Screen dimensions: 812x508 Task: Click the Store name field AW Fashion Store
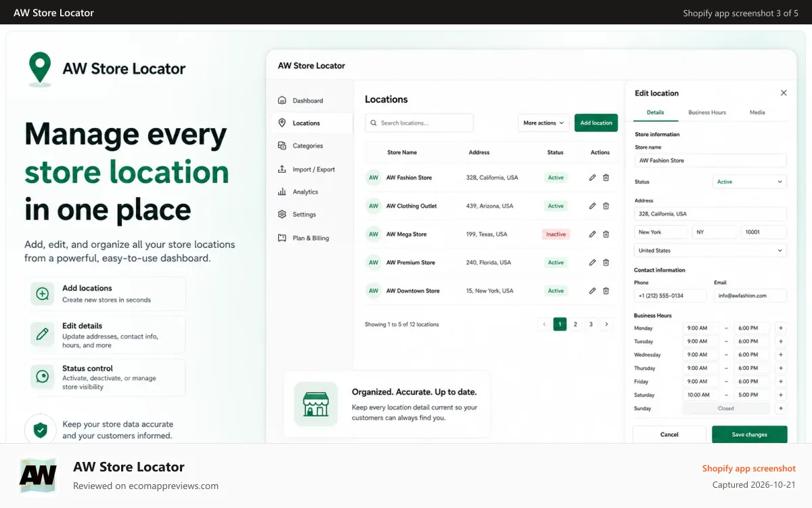pyautogui.click(x=710, y=161)
